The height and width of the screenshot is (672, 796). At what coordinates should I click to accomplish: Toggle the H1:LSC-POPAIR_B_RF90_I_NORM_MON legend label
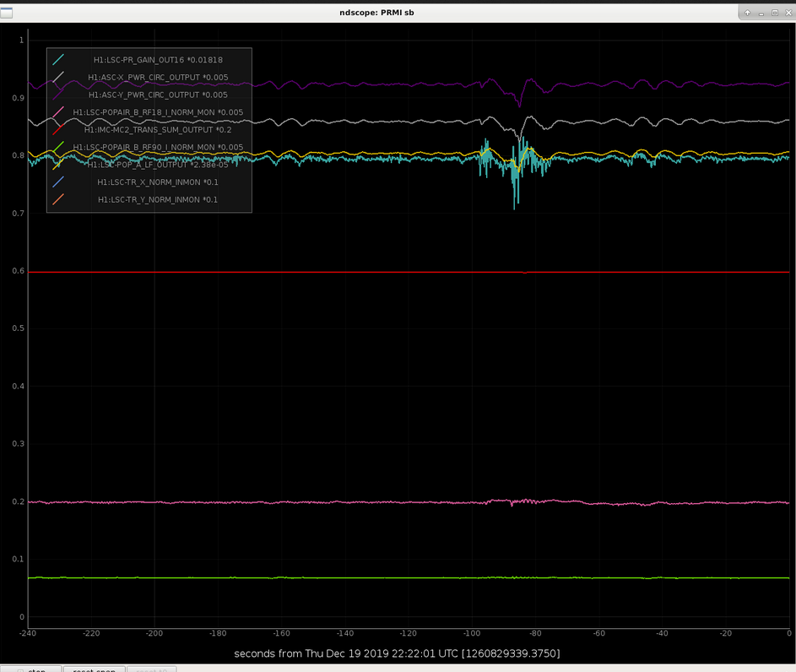158,147
